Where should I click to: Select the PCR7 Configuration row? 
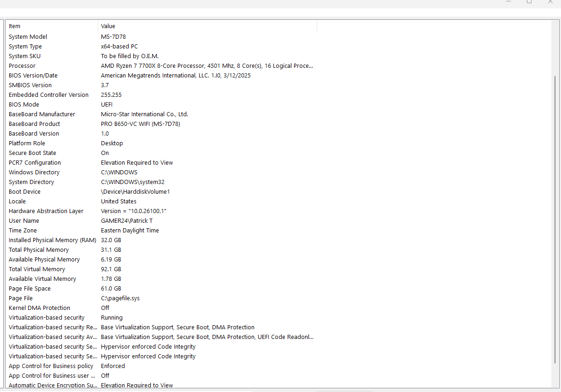[x=161, y=163]
